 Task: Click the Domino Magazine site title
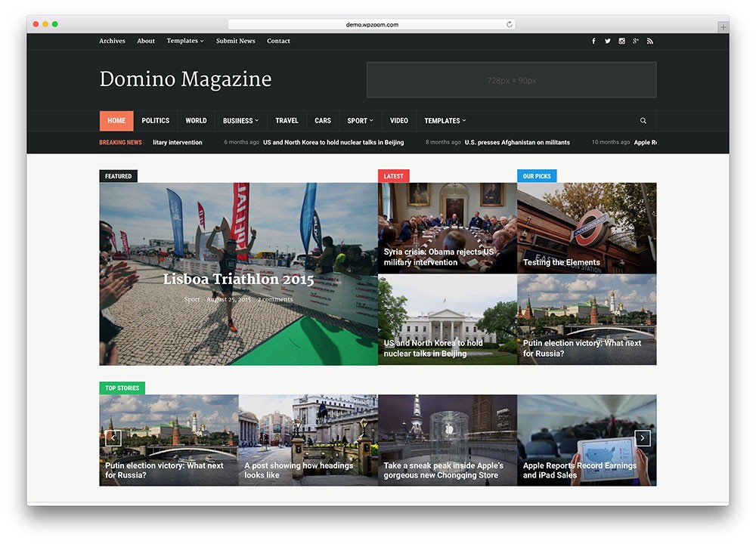pyautogui.click(x=185, y=79)
